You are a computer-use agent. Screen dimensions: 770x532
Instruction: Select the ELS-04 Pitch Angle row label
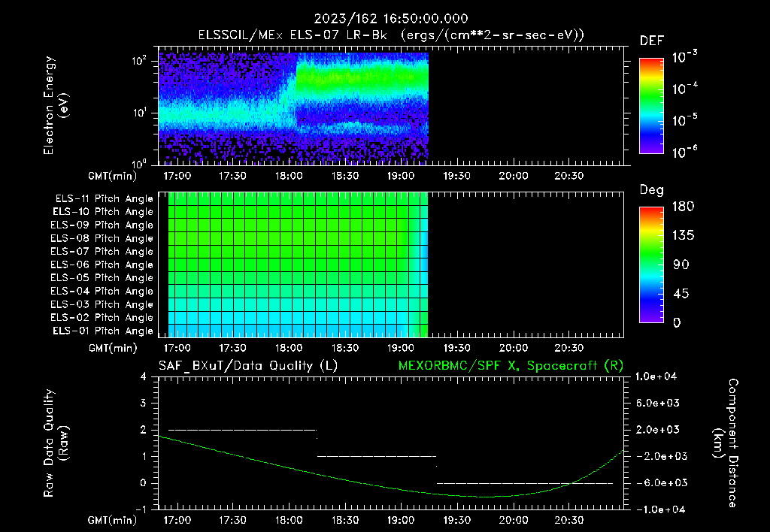[x=102, y=291]
